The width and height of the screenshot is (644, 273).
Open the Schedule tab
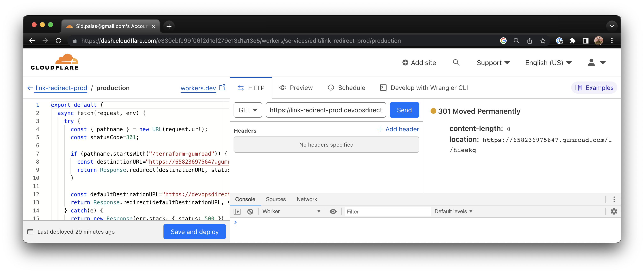[346, 88]
